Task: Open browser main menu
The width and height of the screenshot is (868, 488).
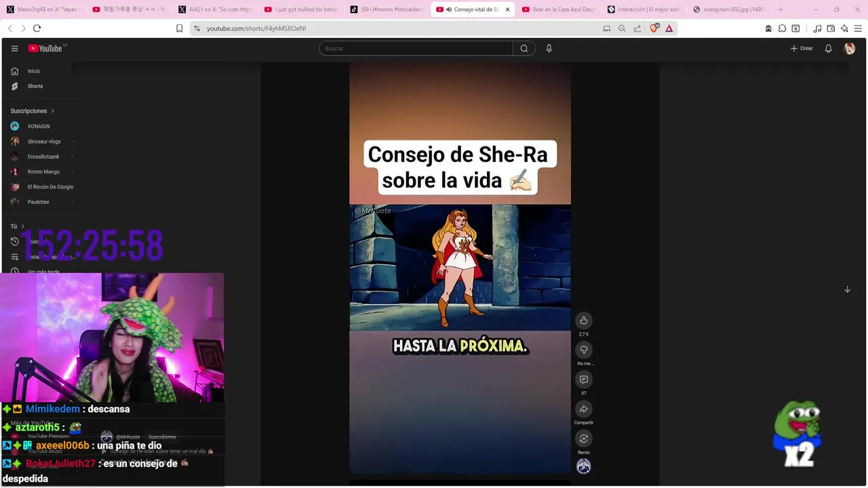Action: pos(858,28)
